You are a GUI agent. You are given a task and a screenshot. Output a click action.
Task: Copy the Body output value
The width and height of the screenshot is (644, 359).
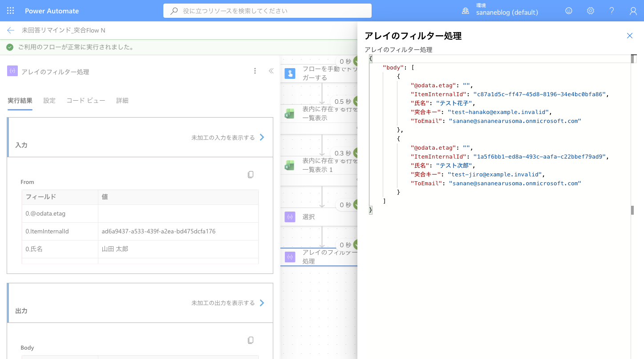251,340
